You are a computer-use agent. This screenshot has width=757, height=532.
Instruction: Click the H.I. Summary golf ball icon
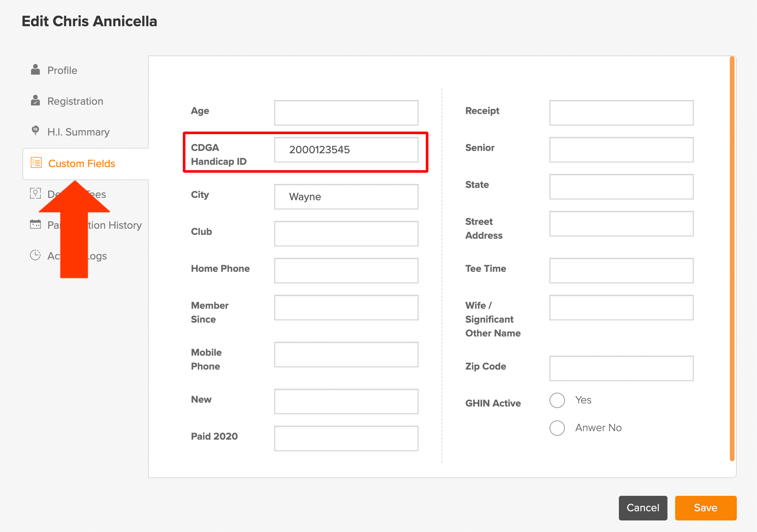pos(35,131)
